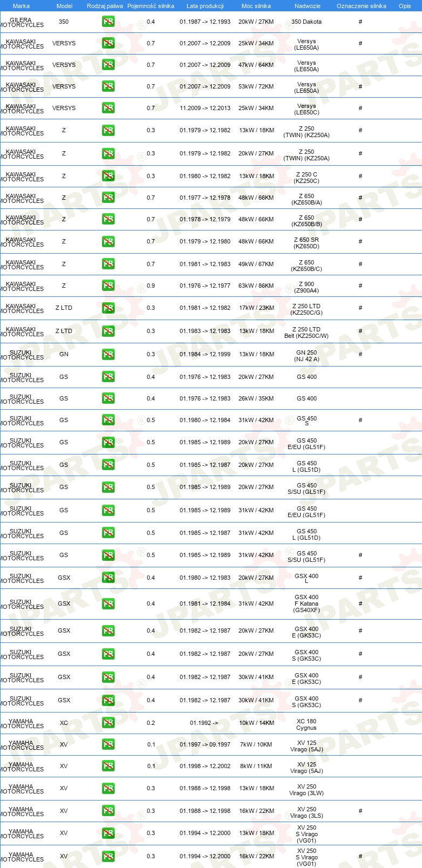Click the fuel icon in the XV 250 Virago (3LW) row
Viewport: 422px width, 868px height.
pyautogui.click(x=108, y=788)
